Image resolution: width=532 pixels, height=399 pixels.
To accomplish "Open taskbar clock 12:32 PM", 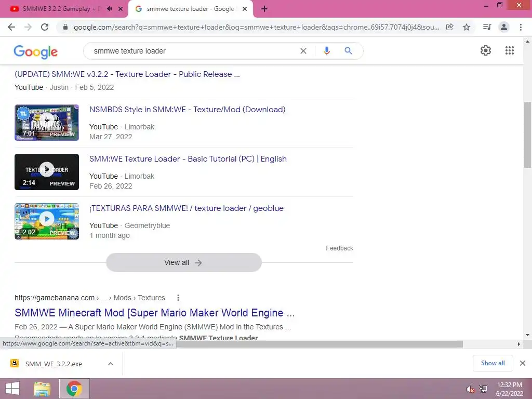I will point(509,389).
